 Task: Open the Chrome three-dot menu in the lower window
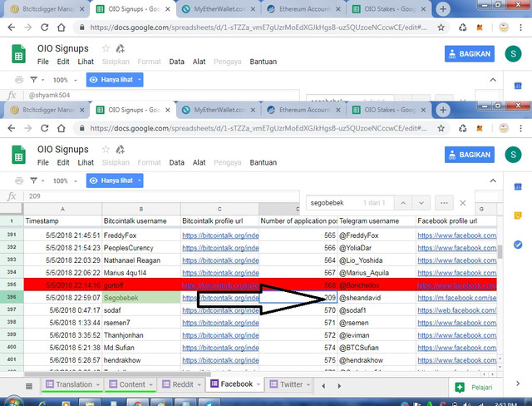click(521, 128)
